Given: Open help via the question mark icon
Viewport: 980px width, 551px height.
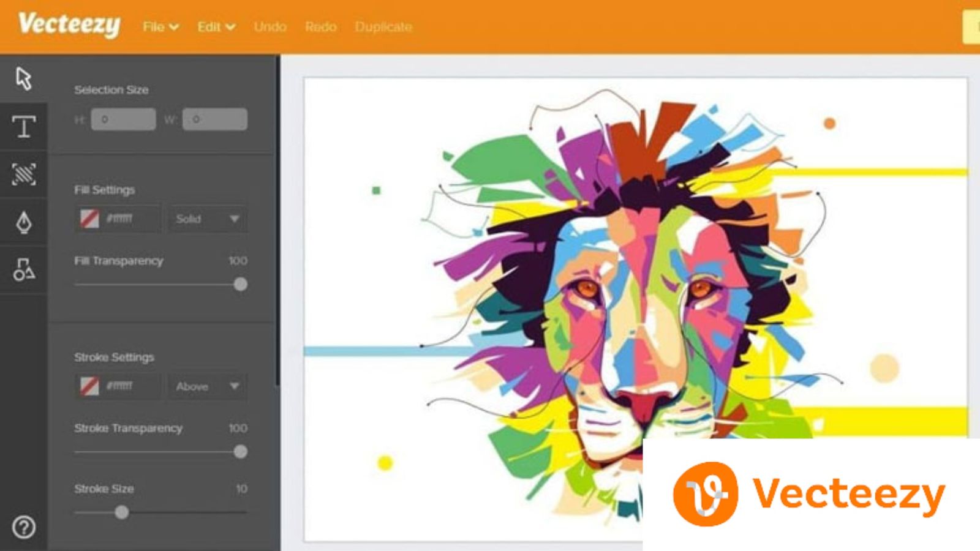Looking at the screenshot, I should coord(23,525).
